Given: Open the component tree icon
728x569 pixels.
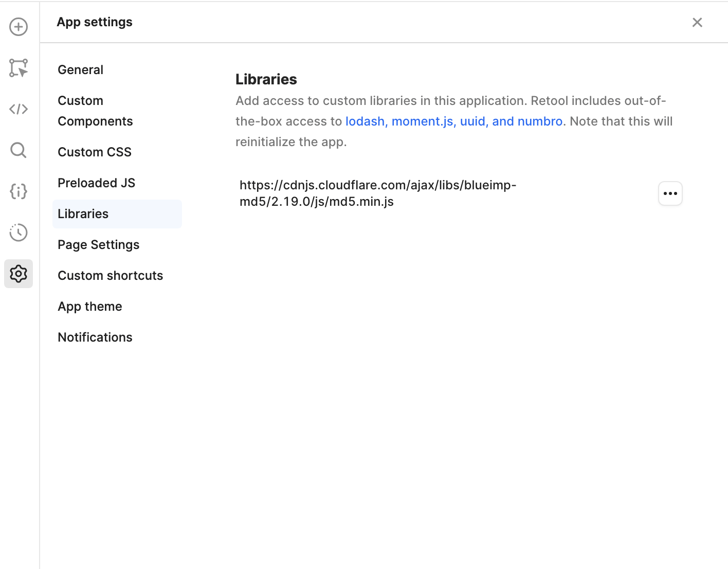Looking at the screenshot, I should [x=19, y=68].
